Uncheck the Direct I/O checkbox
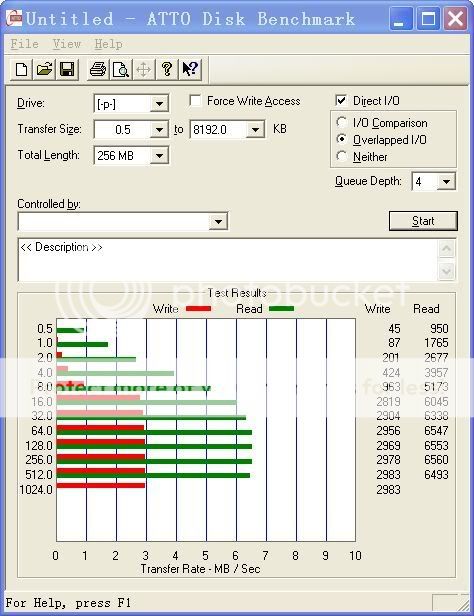 pos(341,101)
